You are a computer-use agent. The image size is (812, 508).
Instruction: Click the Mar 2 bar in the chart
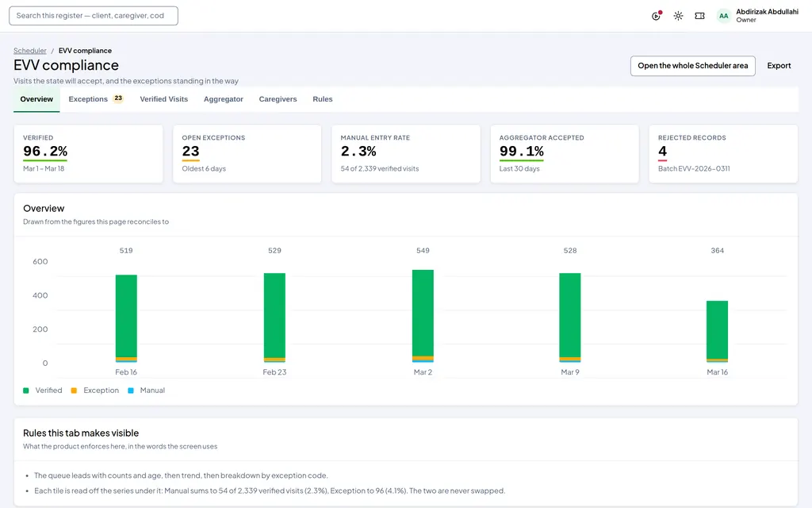click(x=423, y=315)
